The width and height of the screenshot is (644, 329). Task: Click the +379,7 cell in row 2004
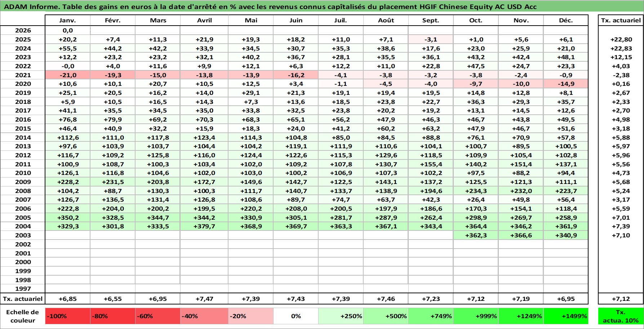[x=204, y=226]
